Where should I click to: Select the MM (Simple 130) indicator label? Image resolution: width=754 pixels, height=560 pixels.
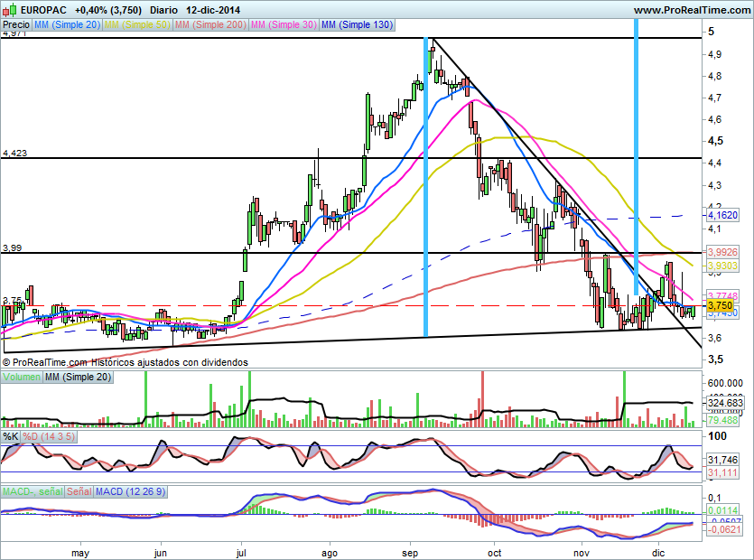click(x=357, y=25)
